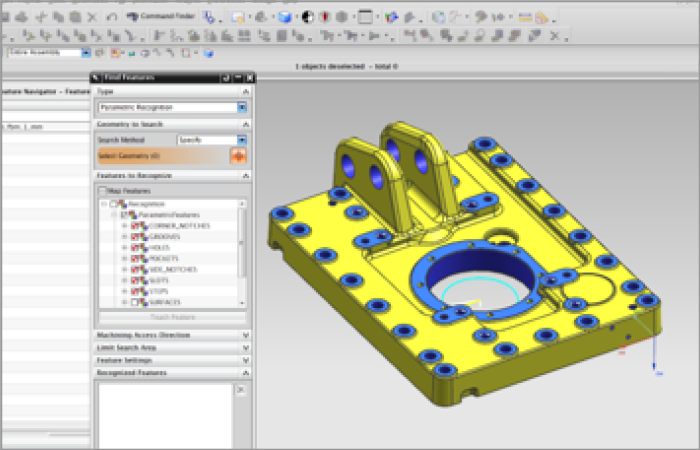Uncheck the HOLES feature type
The image size is (700, 450).
[x=135, y=248]
